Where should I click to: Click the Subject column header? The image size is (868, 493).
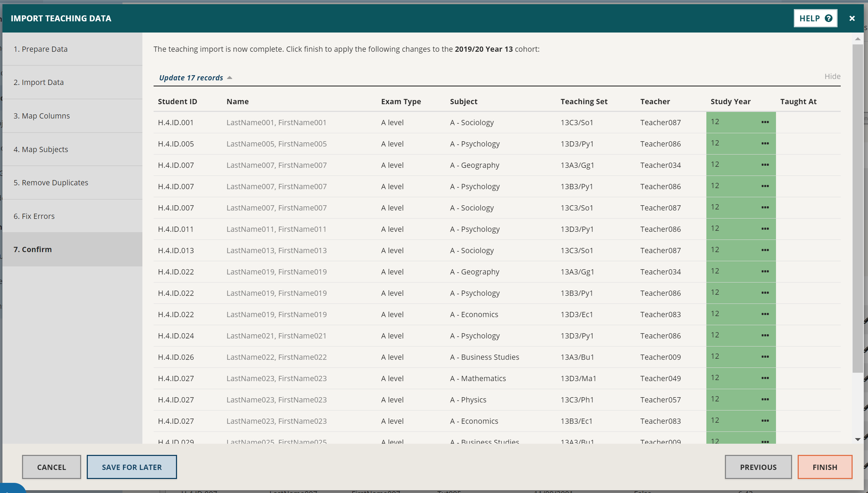(464, 101)
